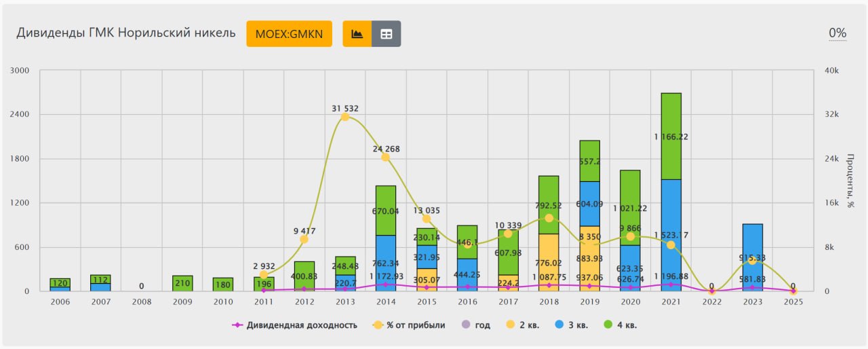Click the 9 866 profit point for 2020
Image resolution: width=868 pixels, height=349 pixels.
point(630,236)
